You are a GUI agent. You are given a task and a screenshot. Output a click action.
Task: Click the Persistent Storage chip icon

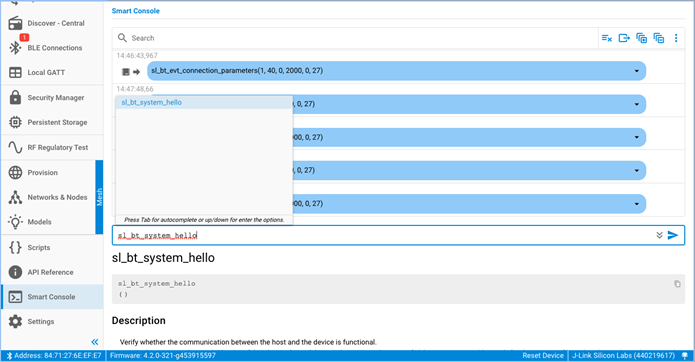[15, 122]
